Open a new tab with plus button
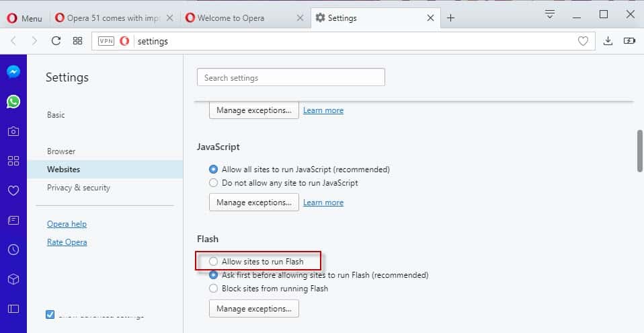The image size is (644, 333). [x=450, y=17]
